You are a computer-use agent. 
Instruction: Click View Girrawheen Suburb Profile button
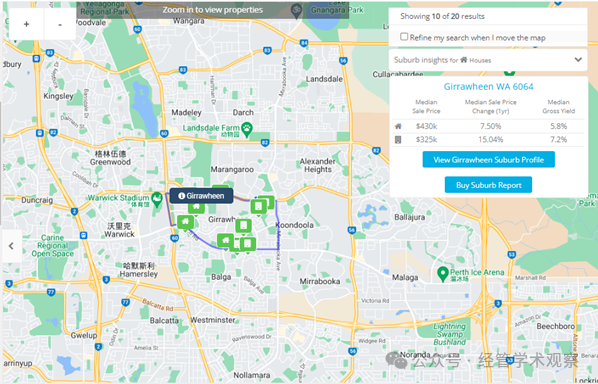[x=488, y=159]
